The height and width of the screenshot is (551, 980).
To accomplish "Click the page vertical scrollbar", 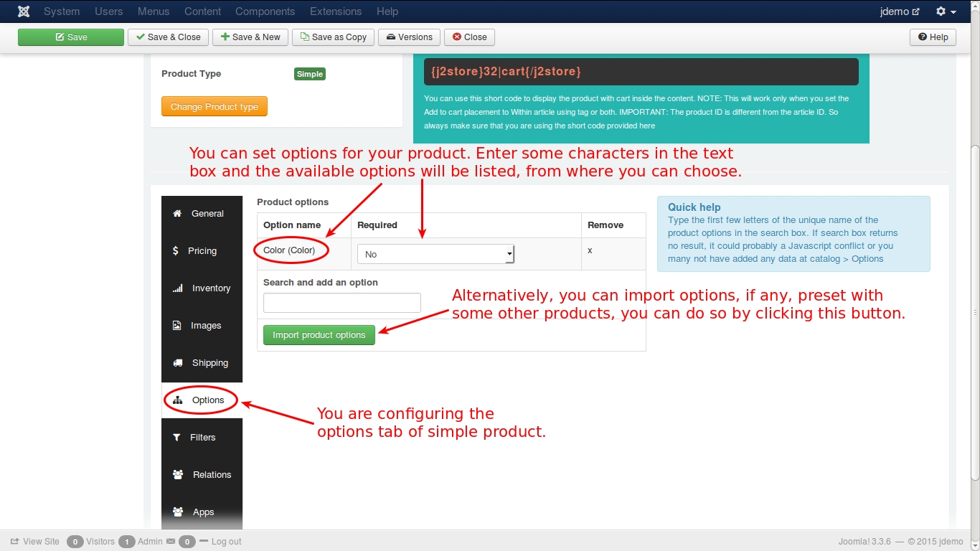I will pos(975,313).
